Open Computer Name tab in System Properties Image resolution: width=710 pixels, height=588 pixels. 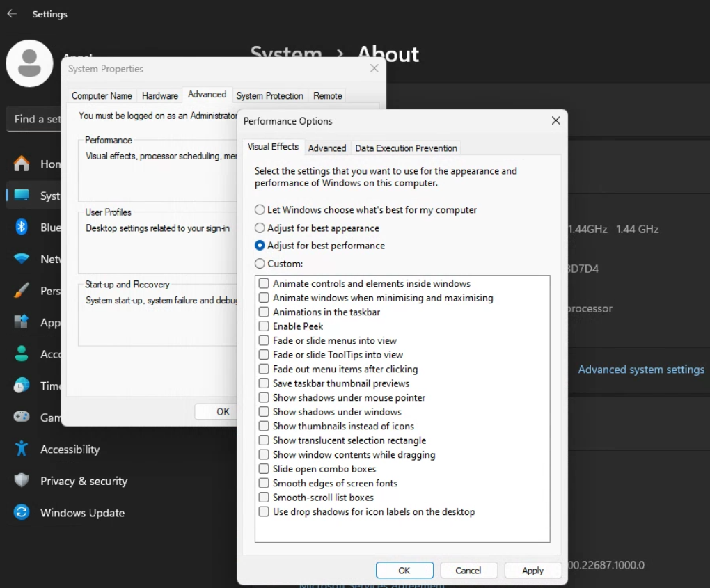click(x=102, y=95)
